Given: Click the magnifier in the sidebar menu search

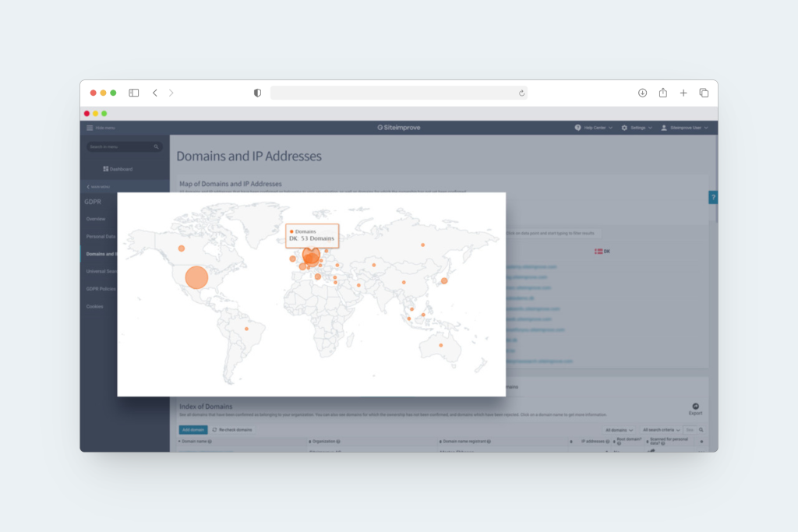Looking at the screenshot, I should (x=156, y=146).
